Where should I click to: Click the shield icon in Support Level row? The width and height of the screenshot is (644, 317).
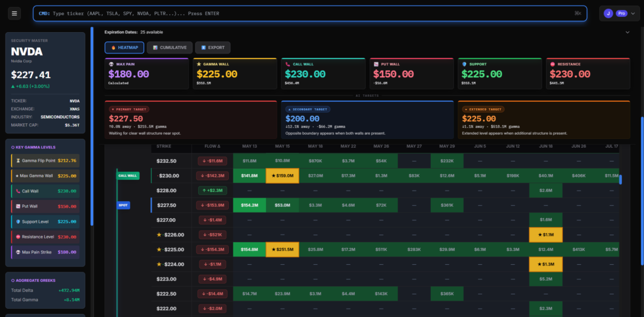(x=18, y=221)
